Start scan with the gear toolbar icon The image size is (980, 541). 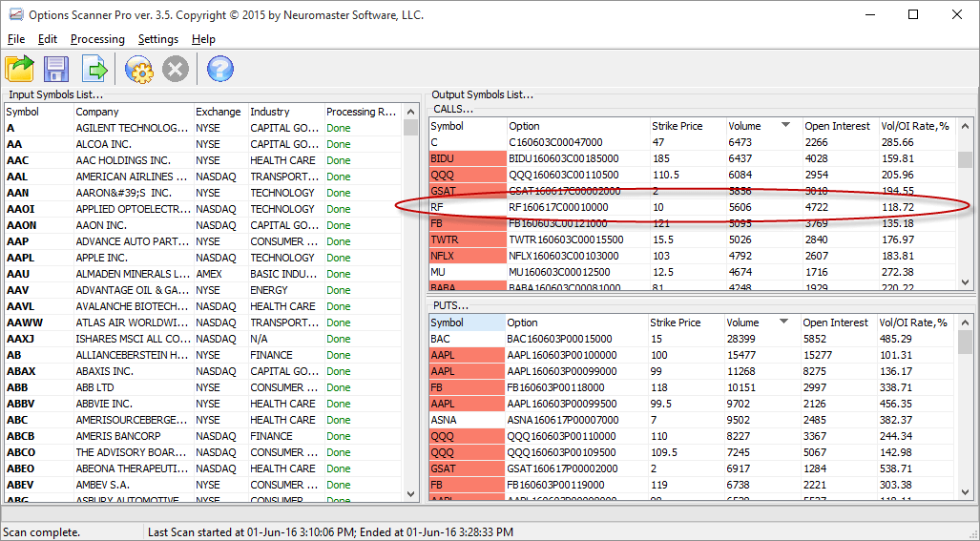138,69
